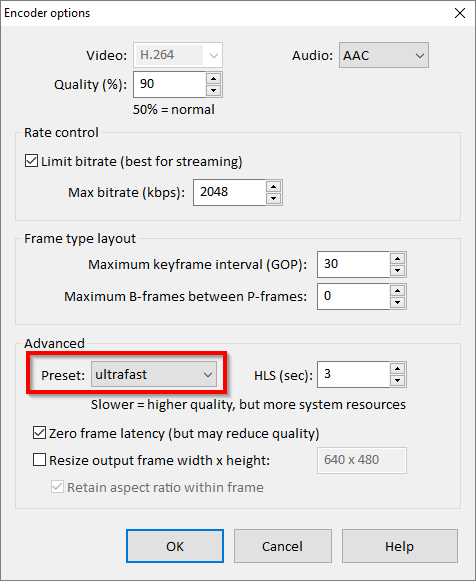Increase Maximum B-frames with up arrow

click(x=397, y=290)
